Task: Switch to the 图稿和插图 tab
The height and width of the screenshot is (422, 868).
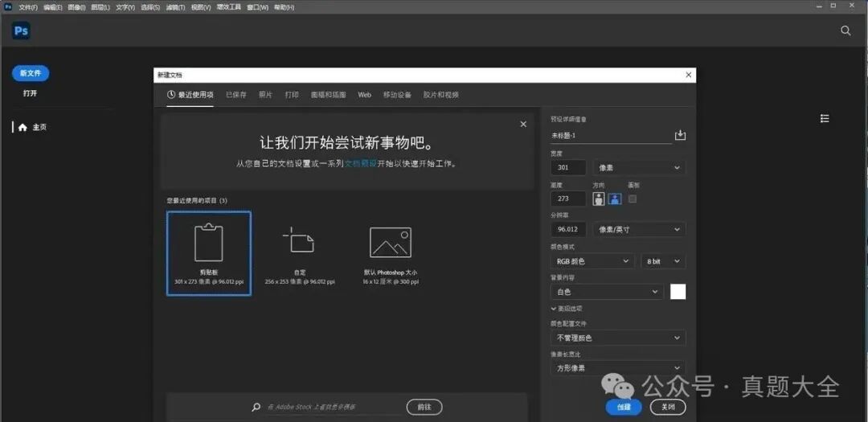Action: coord(329,95)
